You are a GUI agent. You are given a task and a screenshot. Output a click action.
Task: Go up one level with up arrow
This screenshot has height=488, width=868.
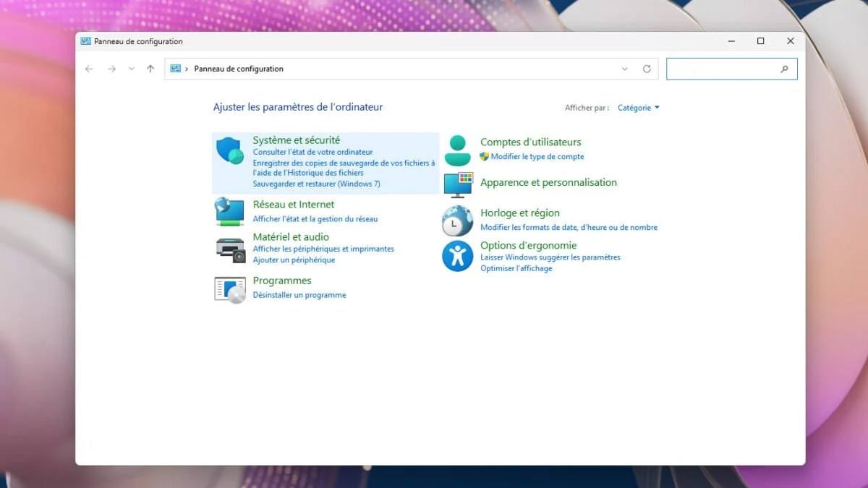pos(150,69)
